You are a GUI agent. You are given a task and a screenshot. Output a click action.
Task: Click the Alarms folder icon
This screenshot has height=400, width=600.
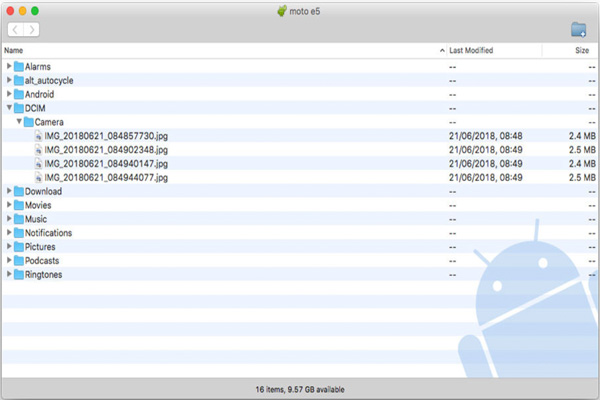19,67
